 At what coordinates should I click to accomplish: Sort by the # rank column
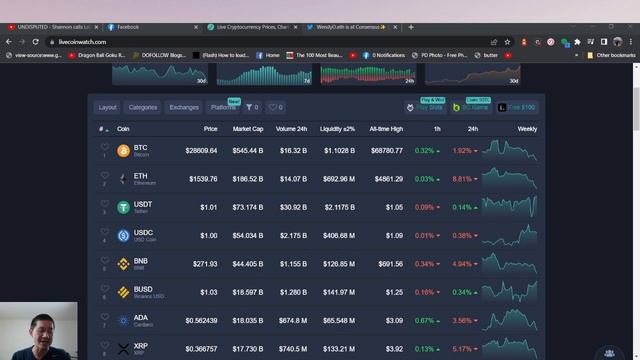(x=103, y=129)
